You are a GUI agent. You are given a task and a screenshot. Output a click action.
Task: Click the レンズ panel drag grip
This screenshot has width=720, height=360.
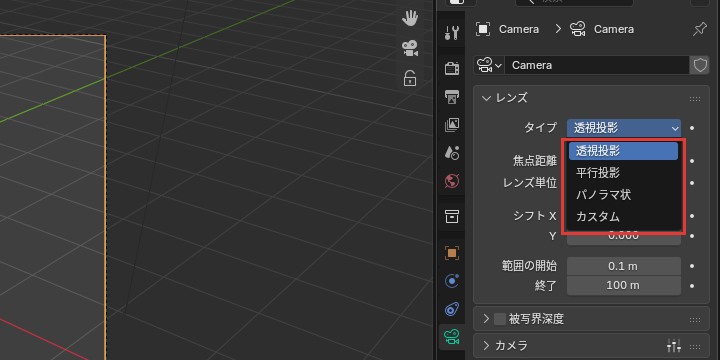click(695, 98)
